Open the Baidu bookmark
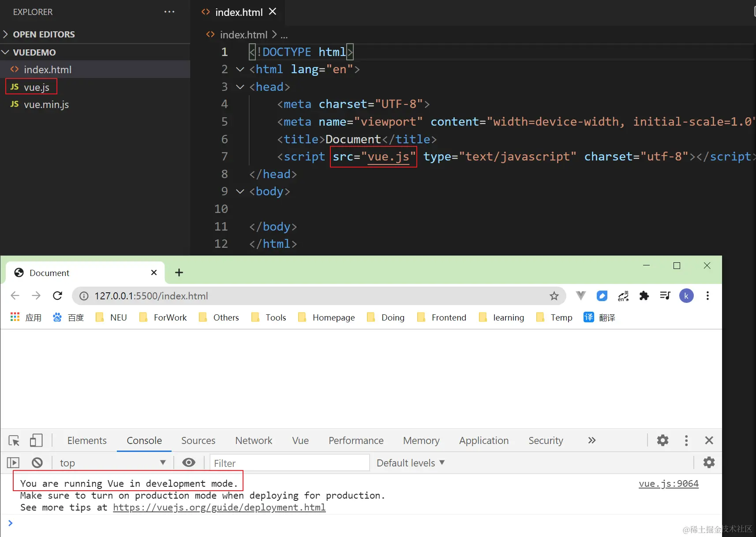 point(68,317)
